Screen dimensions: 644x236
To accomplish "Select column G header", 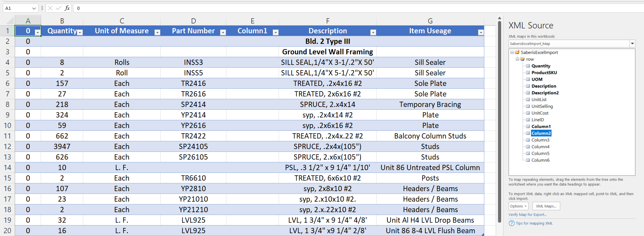I will pos(430,21).
